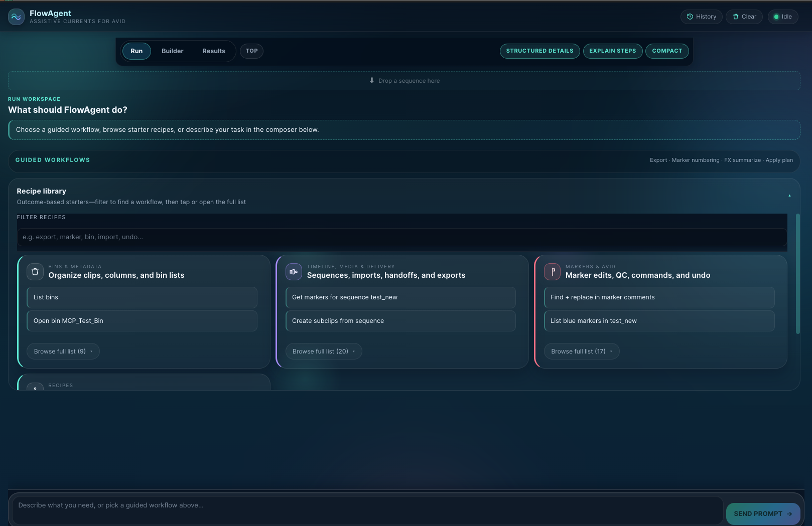
Task: Click the Marker edits, QC, commands, and undo heading
Action: click(x=638, y=275)
